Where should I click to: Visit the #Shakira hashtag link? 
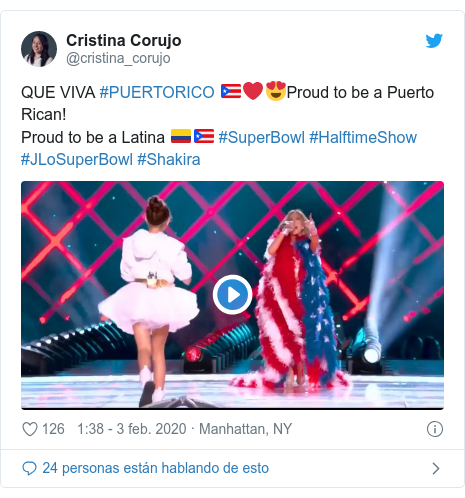pos(169,159)
